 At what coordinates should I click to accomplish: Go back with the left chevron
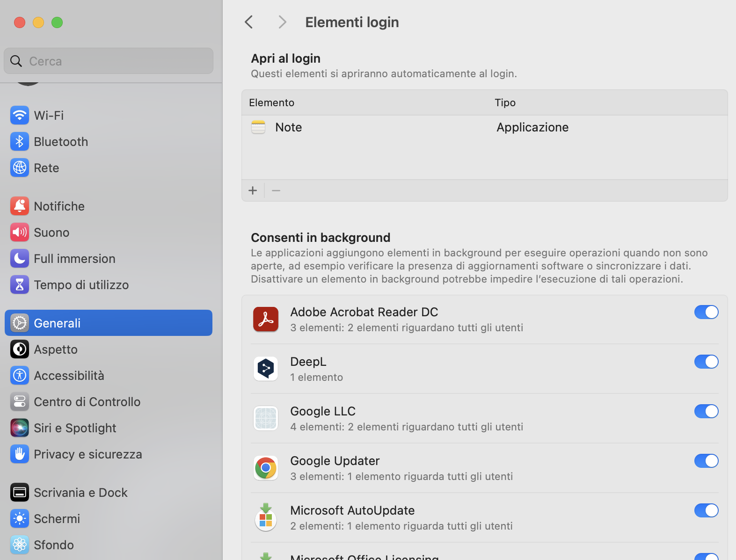coord(249,22)
